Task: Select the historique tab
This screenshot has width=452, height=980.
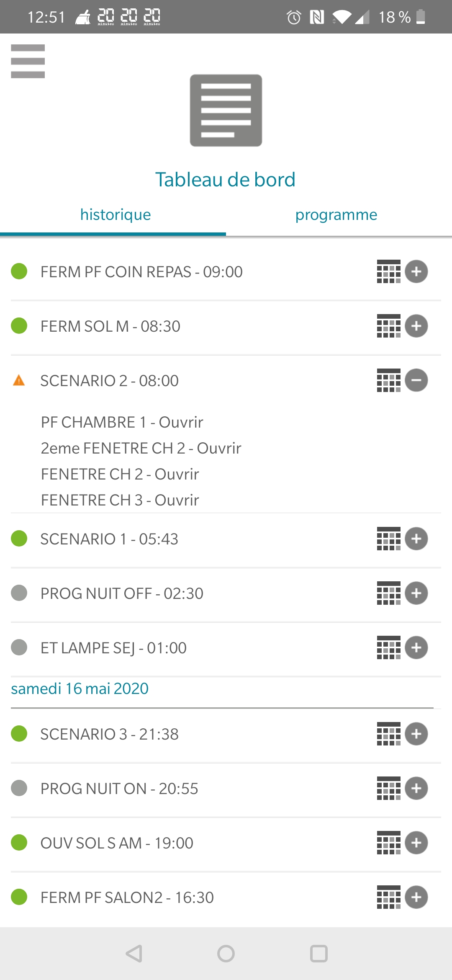Action: pos(116,215)
